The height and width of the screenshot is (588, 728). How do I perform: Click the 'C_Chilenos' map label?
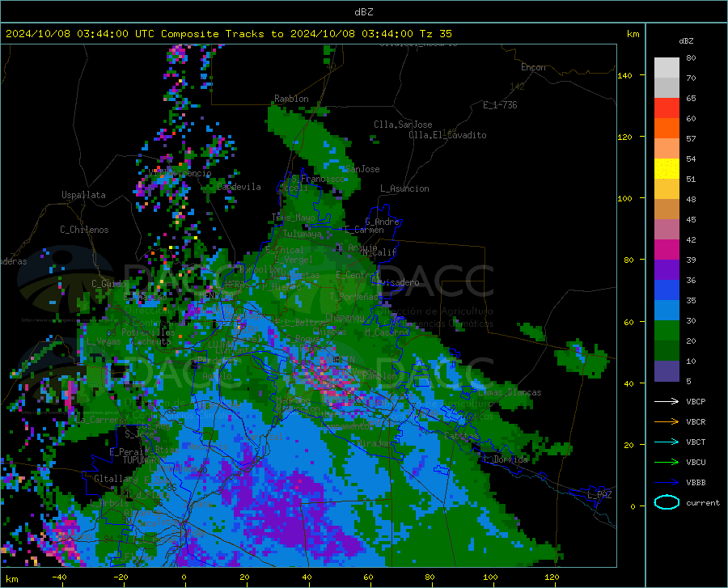[84, 230]
